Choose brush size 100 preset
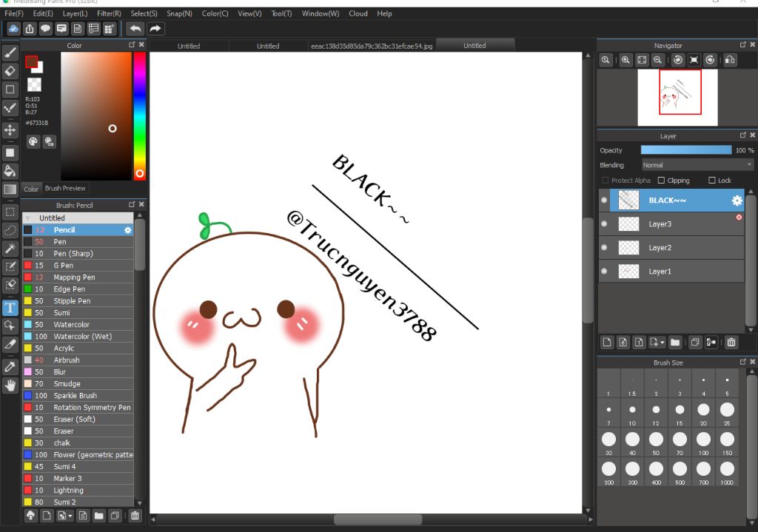The width and height of the screenshot is (758, 532). pos(703,443)
